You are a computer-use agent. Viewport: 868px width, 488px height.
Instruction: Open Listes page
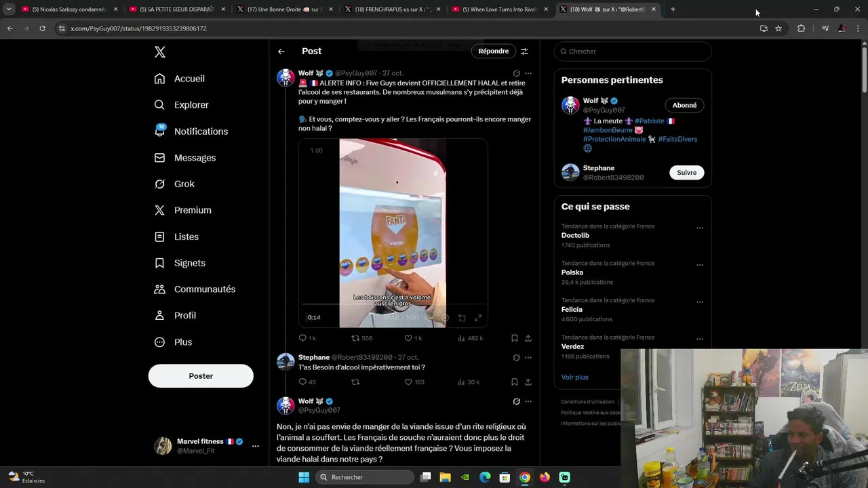click(x=176, y=237)
